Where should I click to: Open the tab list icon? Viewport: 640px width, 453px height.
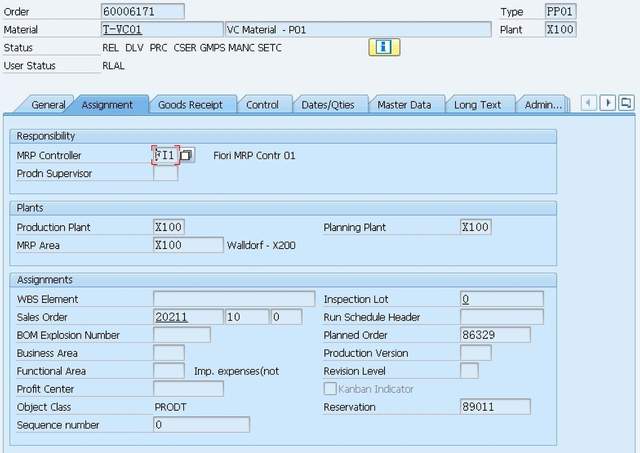[626, 103]
